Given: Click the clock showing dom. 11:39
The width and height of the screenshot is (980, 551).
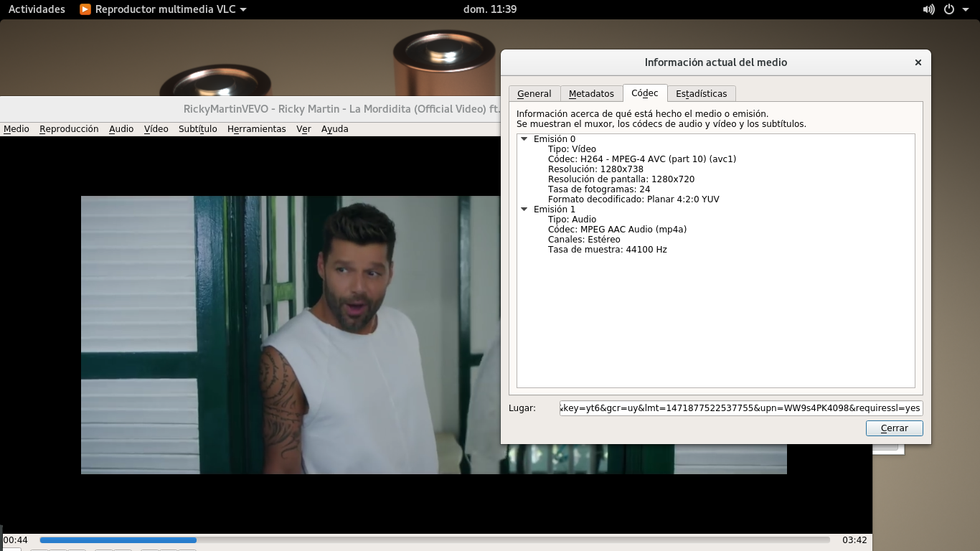Looking at the screenshot, I should [x=490, y=9].
